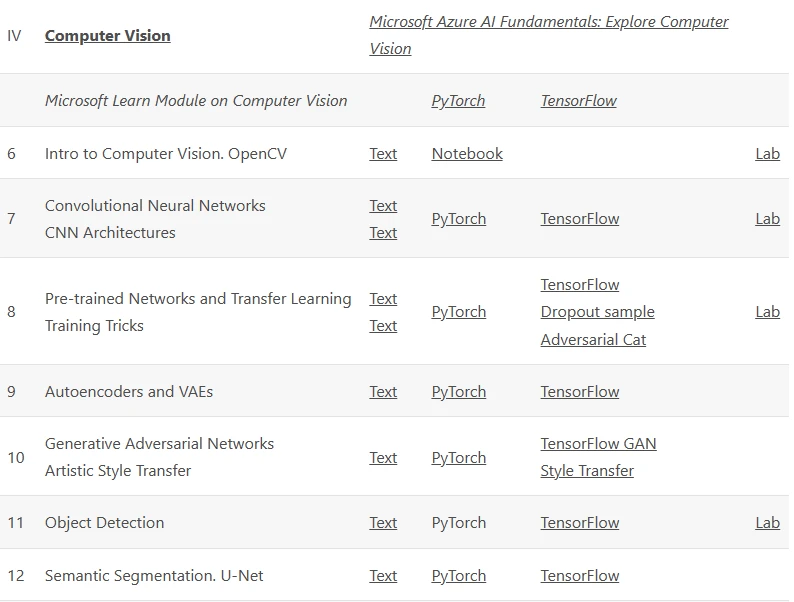The width and height of the screenshot is (794, 602).
Task: Open Lab link for Convolutional Neural Networks row
Action: click(767, 219)
